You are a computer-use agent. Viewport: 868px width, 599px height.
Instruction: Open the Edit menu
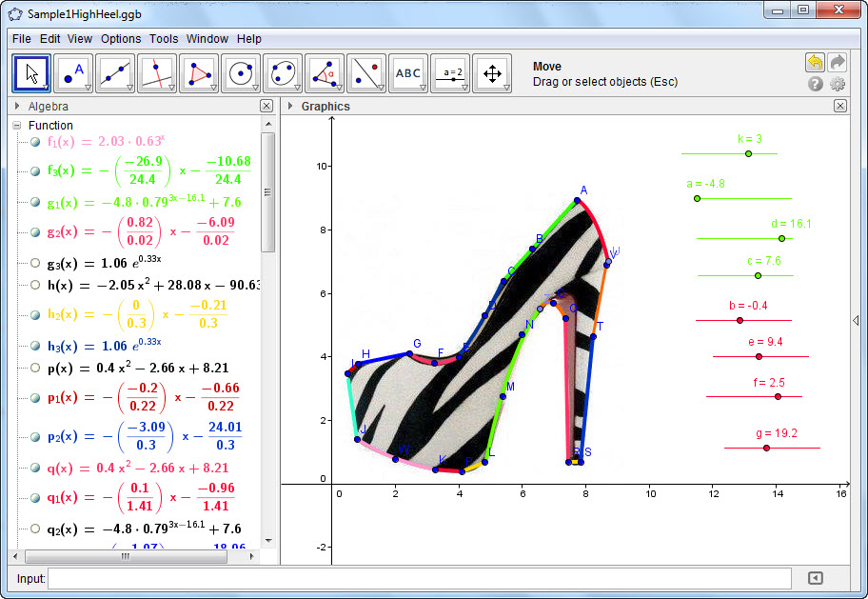point(49,39)
